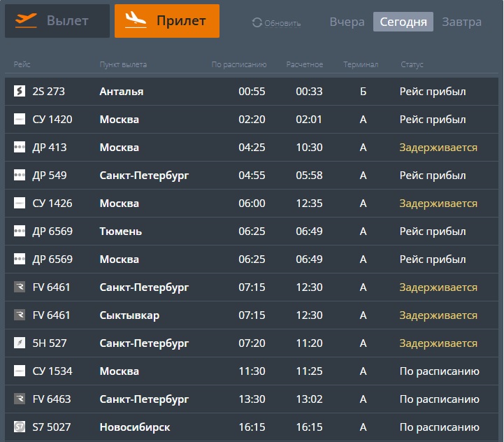This screenshot has width=504, height=442.
Task: Click the Обновить refresh link
Action: (x=282, y=23)
